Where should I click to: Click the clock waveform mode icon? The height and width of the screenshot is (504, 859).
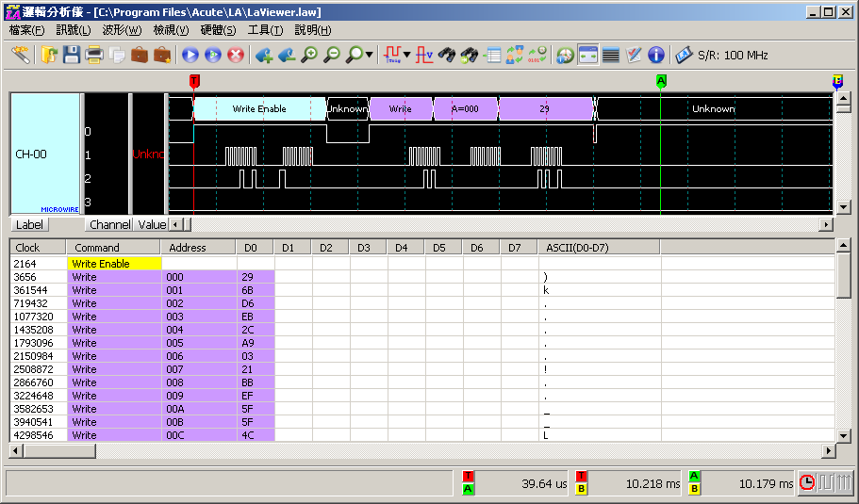[x=807, y=482]
